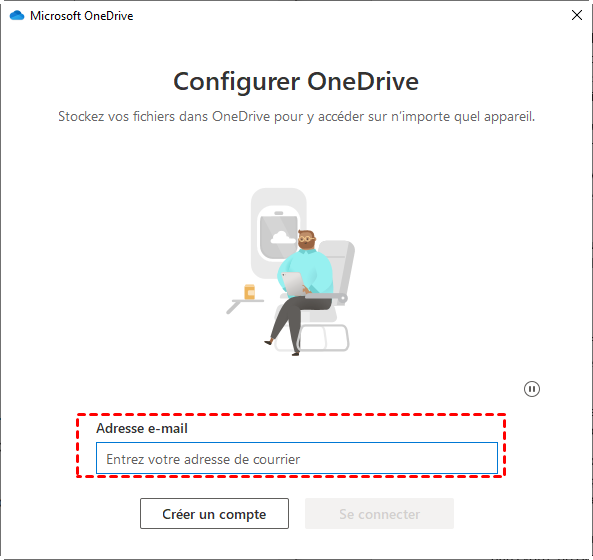Focus the email address input field
The width and height of the screenshot is (593, 560).
(297, 458)
